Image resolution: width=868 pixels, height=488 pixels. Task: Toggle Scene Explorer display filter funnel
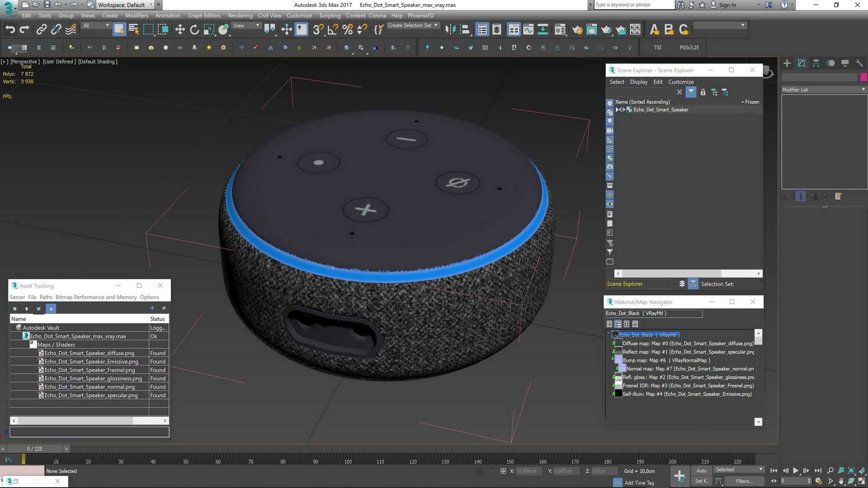pyautogui.click(x=691, y=92)
